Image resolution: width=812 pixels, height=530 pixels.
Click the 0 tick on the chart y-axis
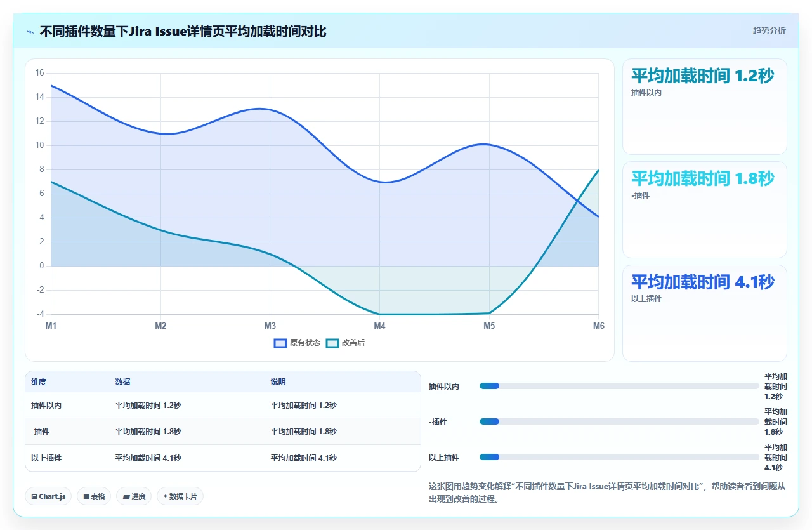click(42, 266)
